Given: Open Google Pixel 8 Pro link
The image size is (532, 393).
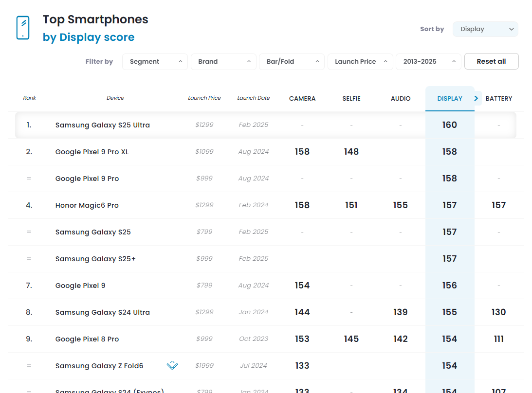Looking at the screenshot, I should 87,339.
